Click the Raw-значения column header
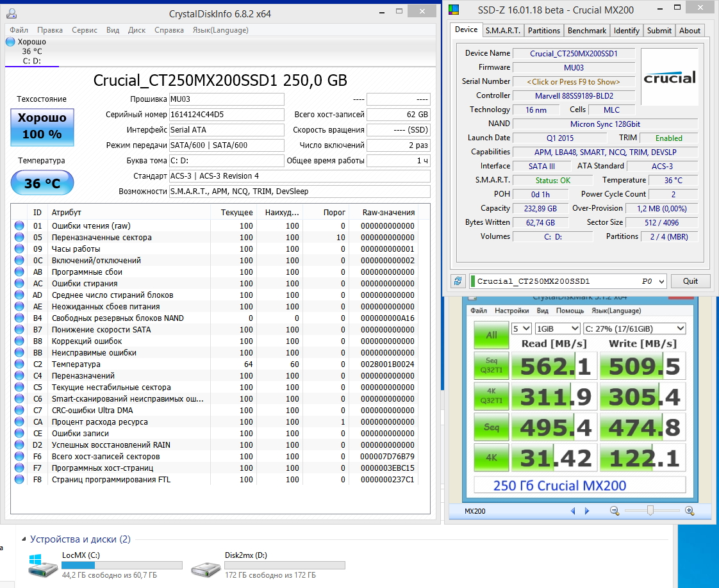Viewport: 719px width, 588px height. click(x=388, y=212)
